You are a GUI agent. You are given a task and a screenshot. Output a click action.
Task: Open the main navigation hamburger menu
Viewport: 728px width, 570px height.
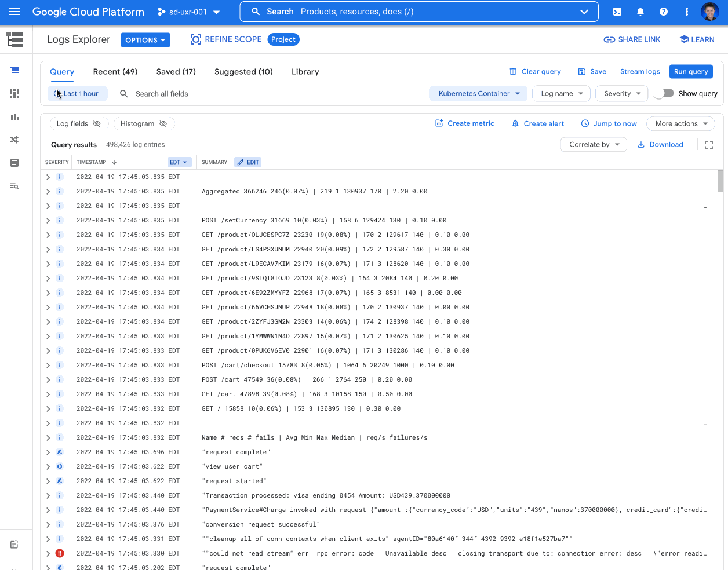(14, 12)
